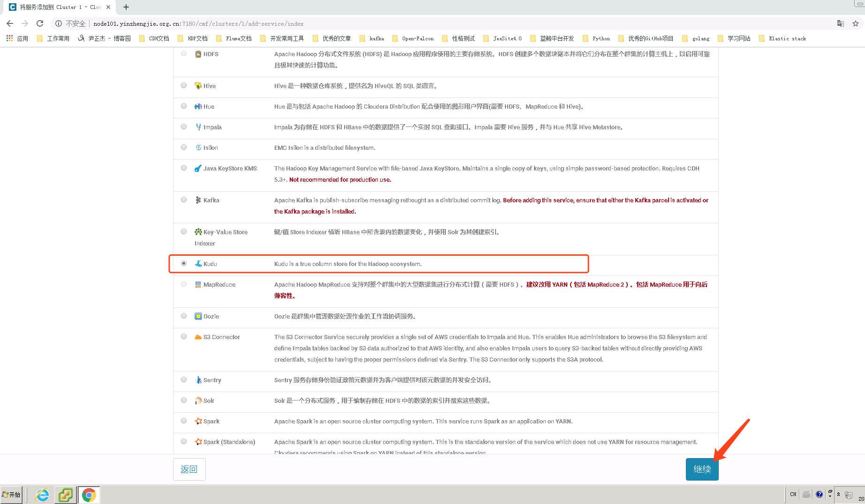Open the Elastic stack bookmark folder

[x=782, y=38]
